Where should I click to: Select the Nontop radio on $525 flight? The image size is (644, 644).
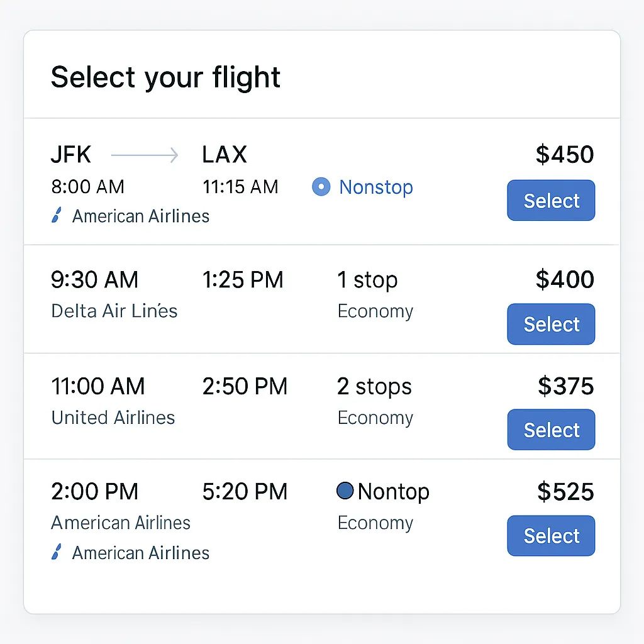345,491
